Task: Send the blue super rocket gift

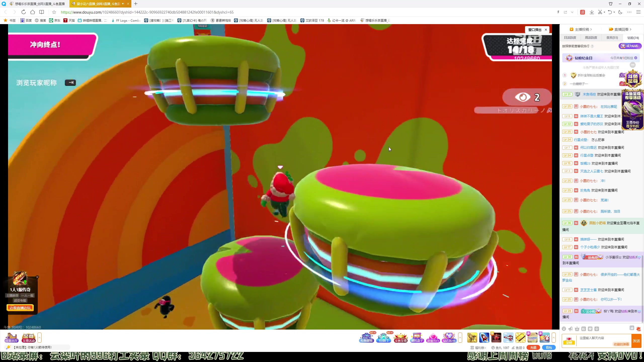Action: 484,338
